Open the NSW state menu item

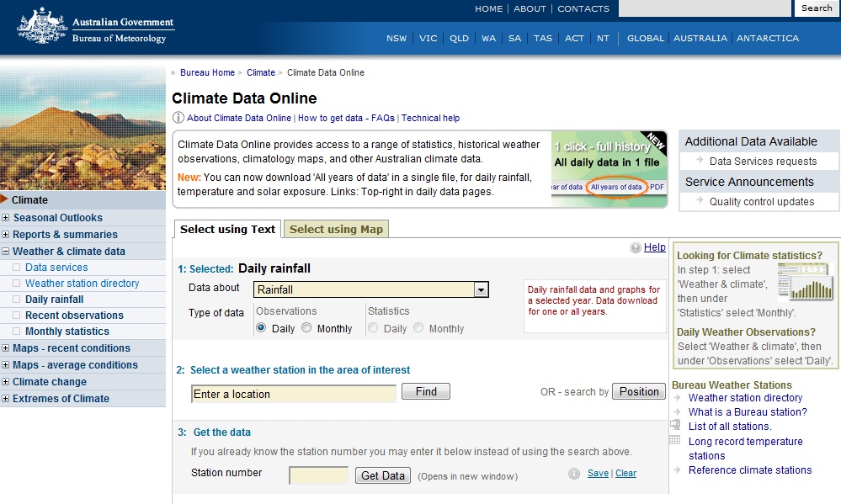(397, 38)
